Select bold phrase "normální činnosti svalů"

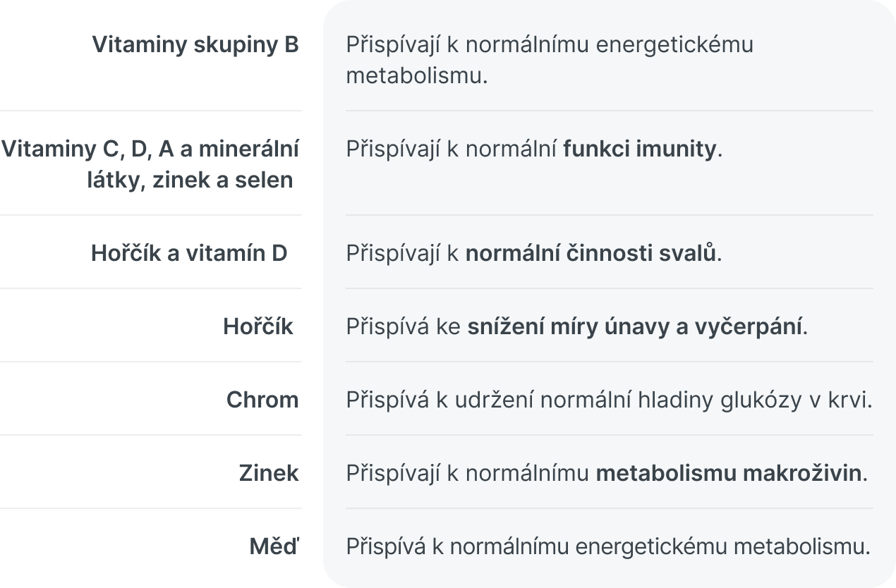591,253
